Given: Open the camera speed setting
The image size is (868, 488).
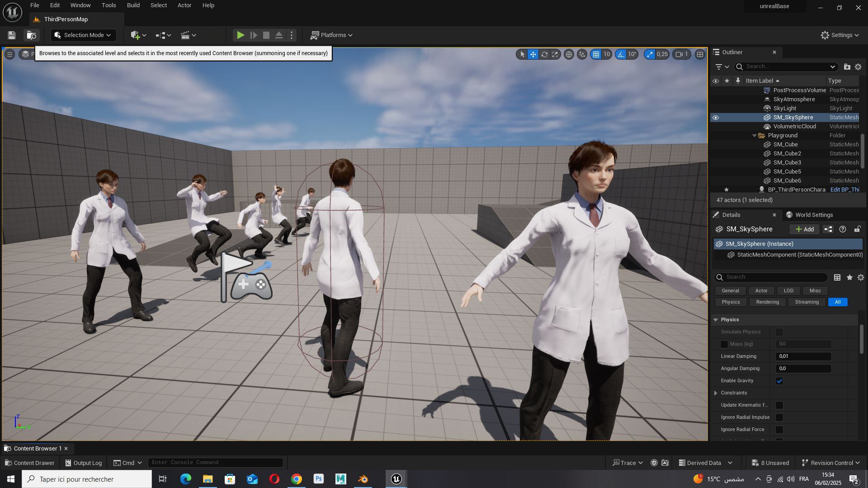Looking at the screenshot, I should point(682,54).
